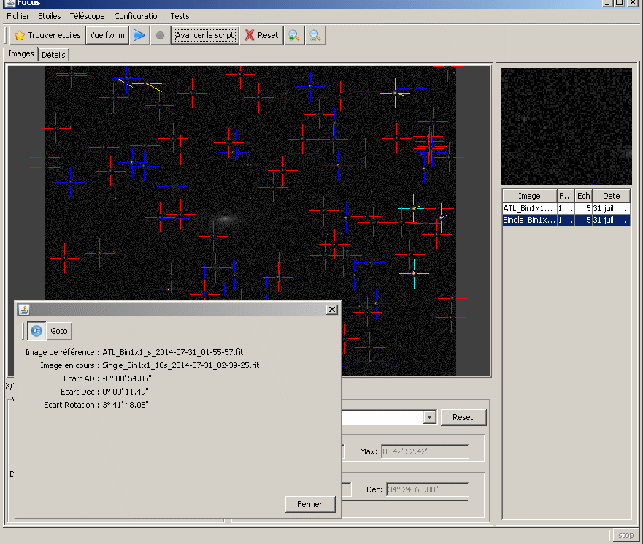
Task: Select the highlighted Single_Bin1x1 table row
Action: tap(566, 220)
